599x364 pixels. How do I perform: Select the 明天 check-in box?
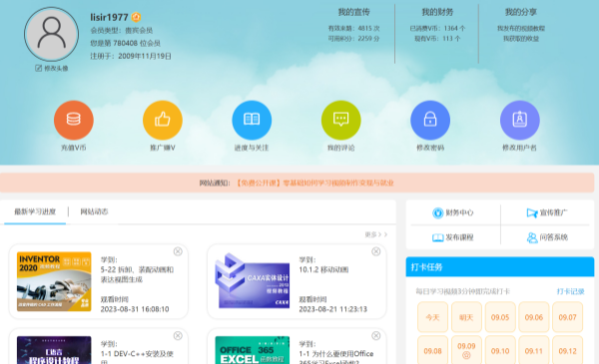pos(466,317)
